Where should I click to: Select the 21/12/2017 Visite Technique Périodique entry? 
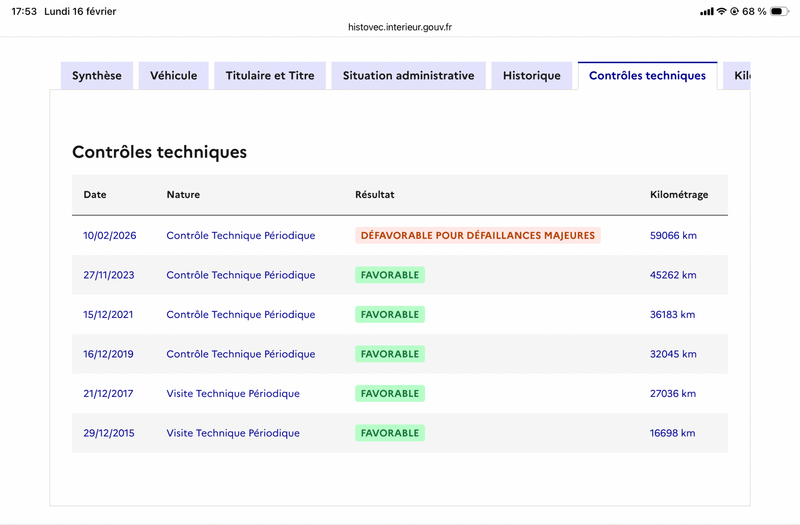tap(233, 393)
